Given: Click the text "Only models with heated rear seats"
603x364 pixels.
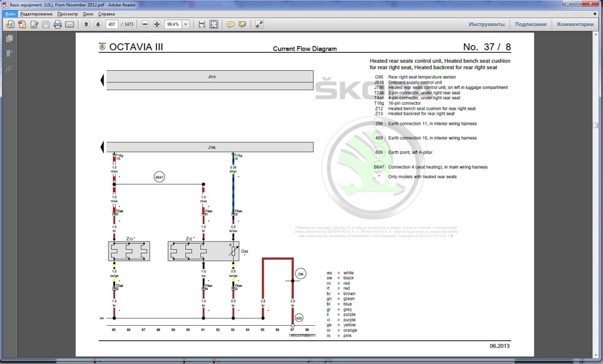Looking at the screenshot, I should [x=422, y=177].
